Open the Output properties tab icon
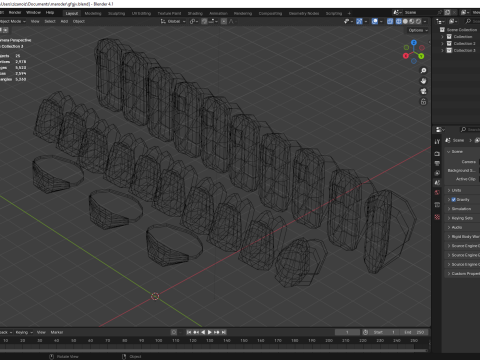This screenshot has width=480, height=360. pos(437,163)
